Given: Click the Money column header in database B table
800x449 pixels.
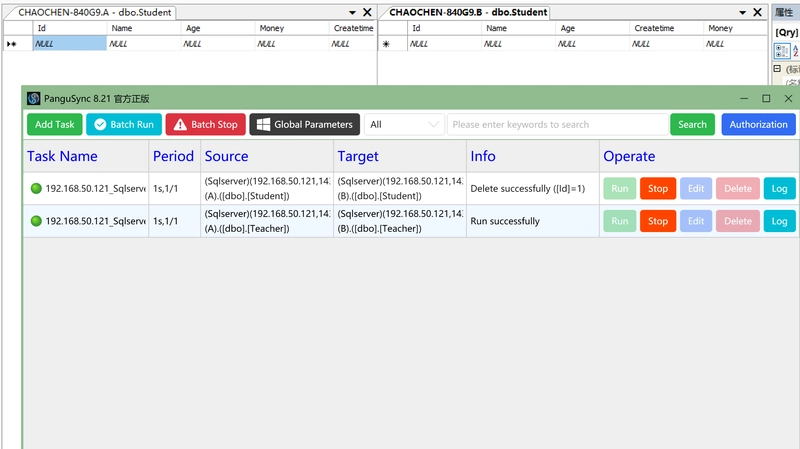Looking at the screenshot, I should click(735, 28).
